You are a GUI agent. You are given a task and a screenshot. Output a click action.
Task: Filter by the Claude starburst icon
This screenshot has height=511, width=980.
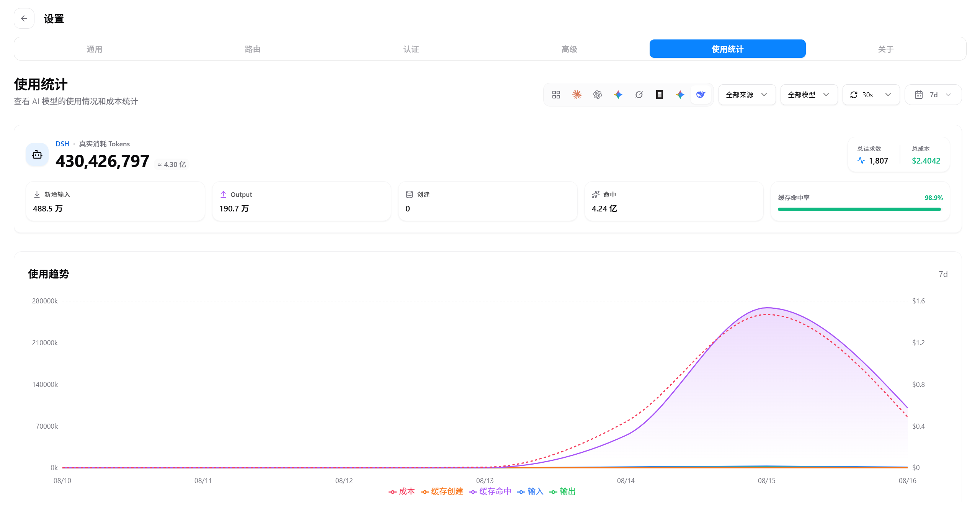pyautogui.click(x=577, y=95)
